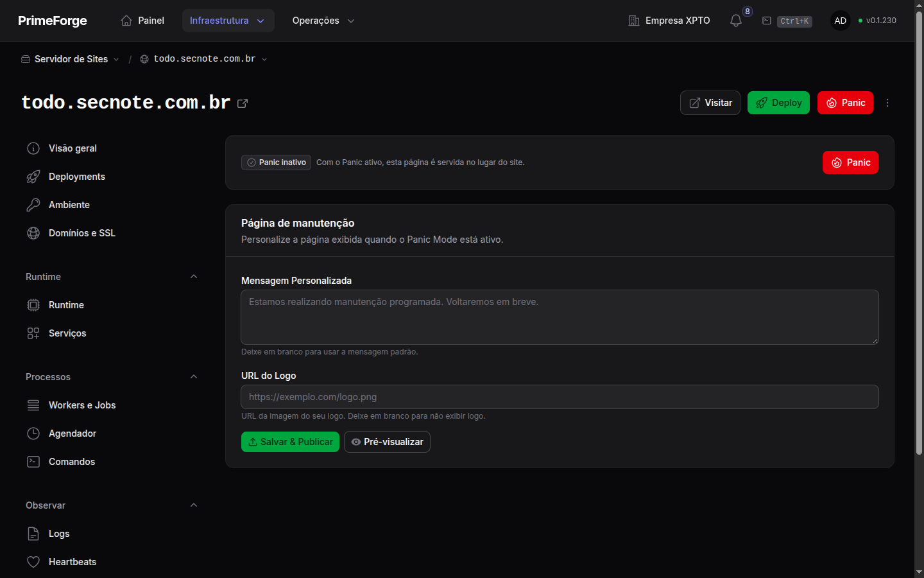Click the AD user avatar
924x578 pixels.
841,21
